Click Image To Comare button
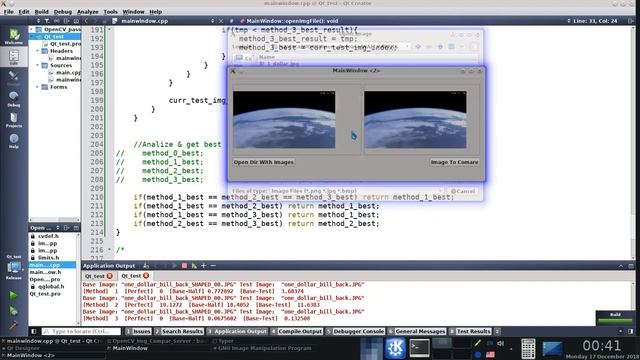The height and width of the screenshot is (360, 640). coord(454,162)
